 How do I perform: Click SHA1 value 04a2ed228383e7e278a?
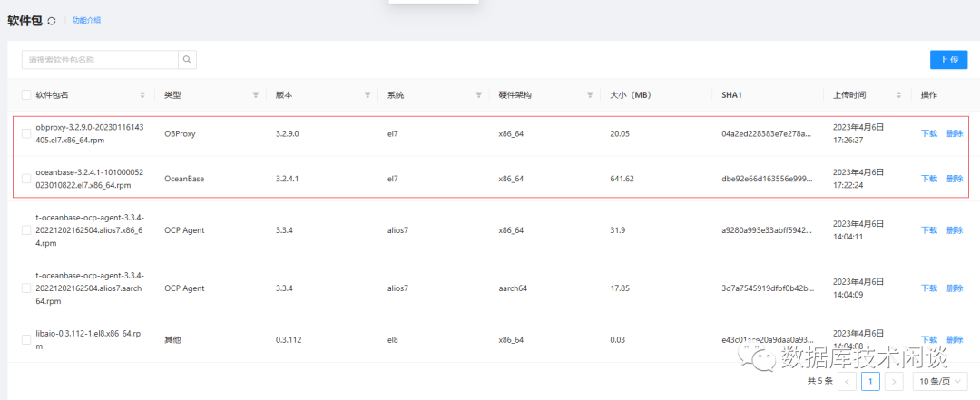click(x=767, y=133)
